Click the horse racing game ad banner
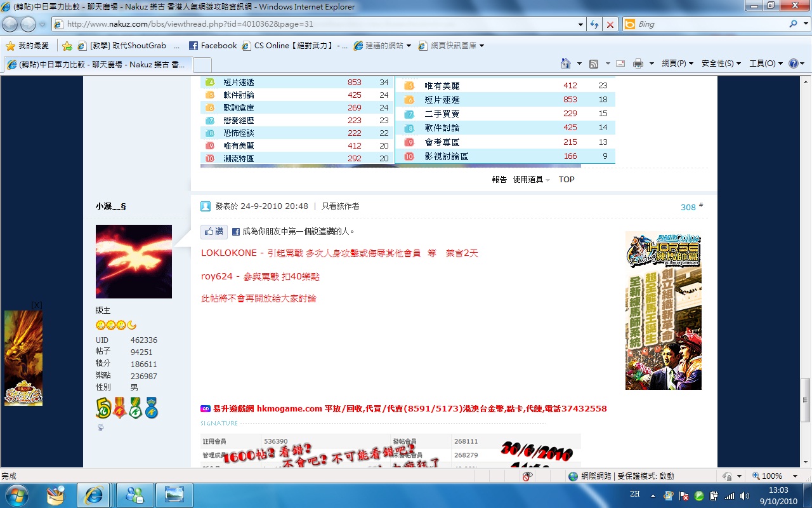Image resolution: width=812 pixels, height=508 pixels. tap(663, 311)
